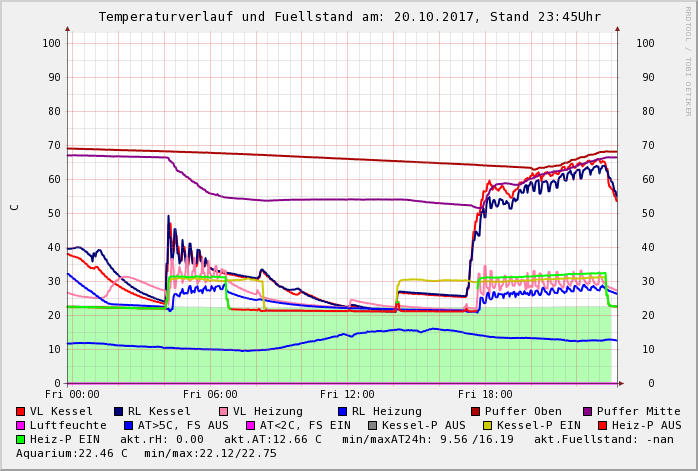Click the dark blue RL Kessel swatch
This screenshot has height=471, width=698.
click(x=119, y=411)
